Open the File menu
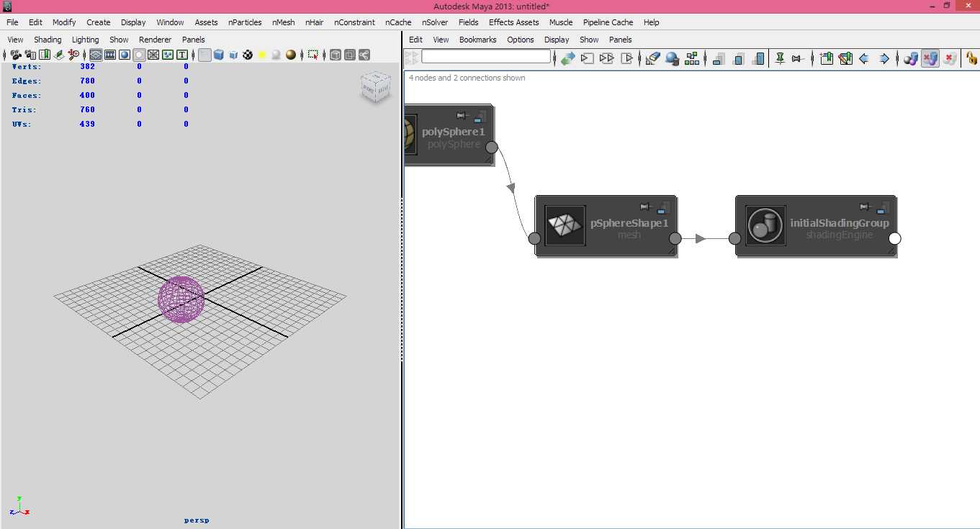This screenshot has height=529, width=980. tap(12, 22)
